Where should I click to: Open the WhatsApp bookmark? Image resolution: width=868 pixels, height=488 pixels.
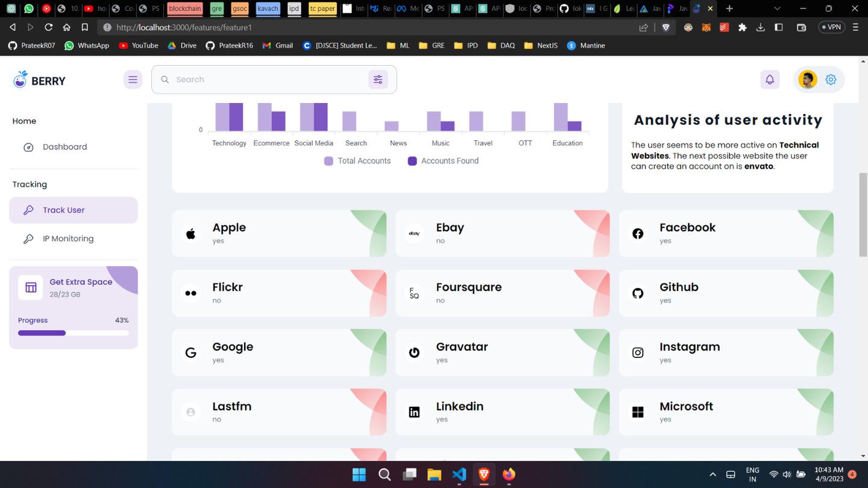(x=87, y=45)
